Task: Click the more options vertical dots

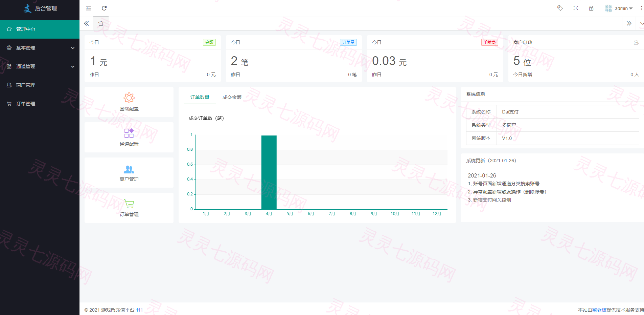Action: 641,8
